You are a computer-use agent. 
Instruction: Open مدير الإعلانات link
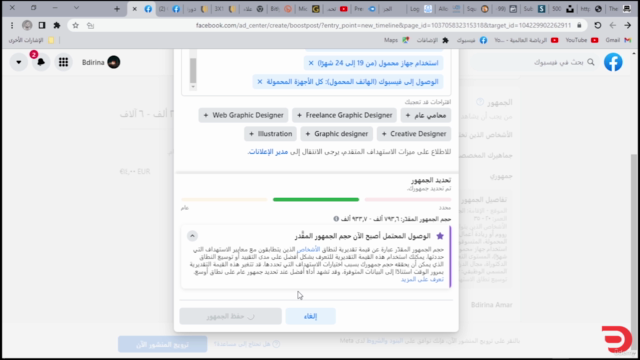pos(268,152)
